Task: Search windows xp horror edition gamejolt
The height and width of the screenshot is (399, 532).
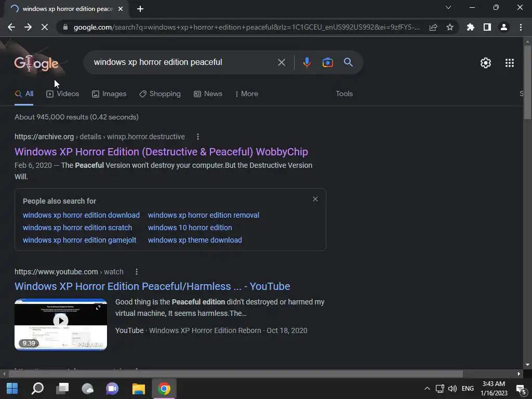Action: [x=79, y=240]
